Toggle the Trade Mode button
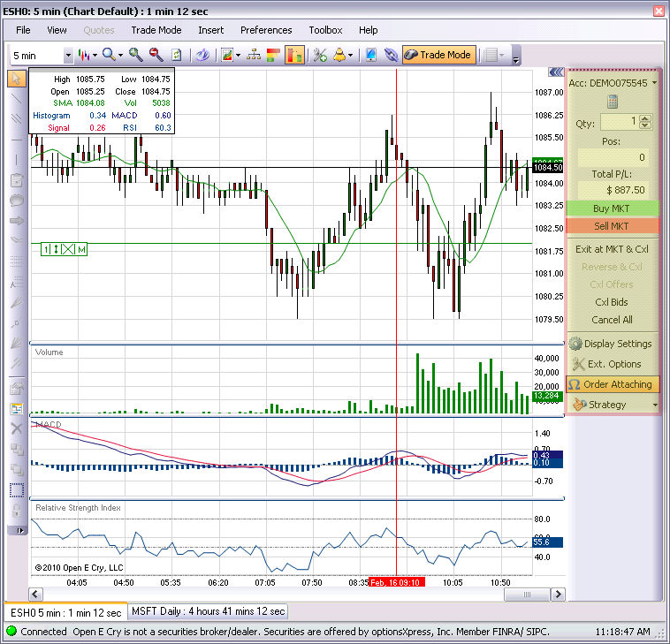 438,55
